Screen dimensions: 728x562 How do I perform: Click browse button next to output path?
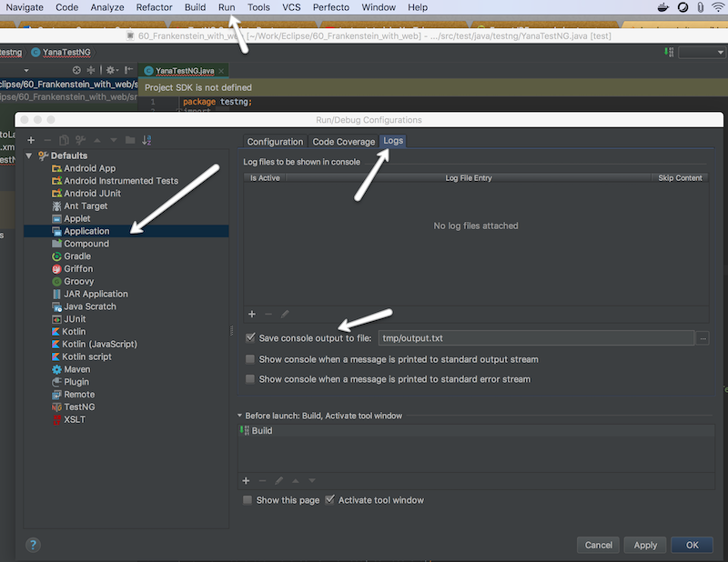point(703,338)
